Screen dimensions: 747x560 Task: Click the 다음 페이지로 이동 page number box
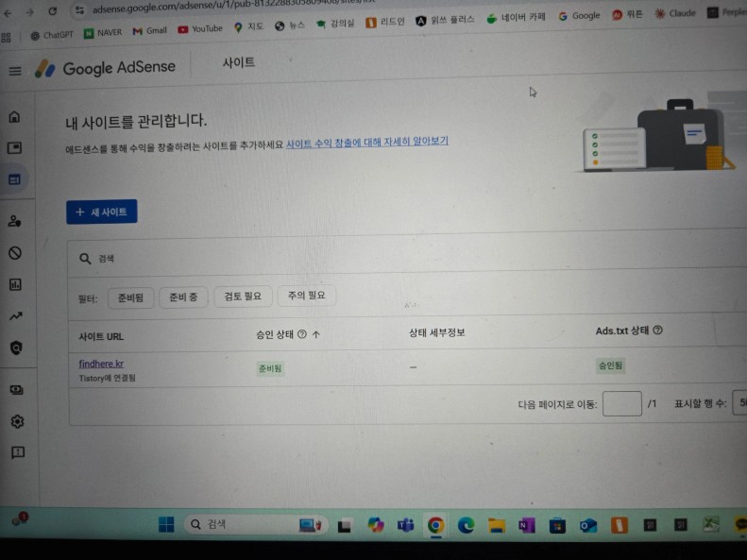click(x=621, y=404)
